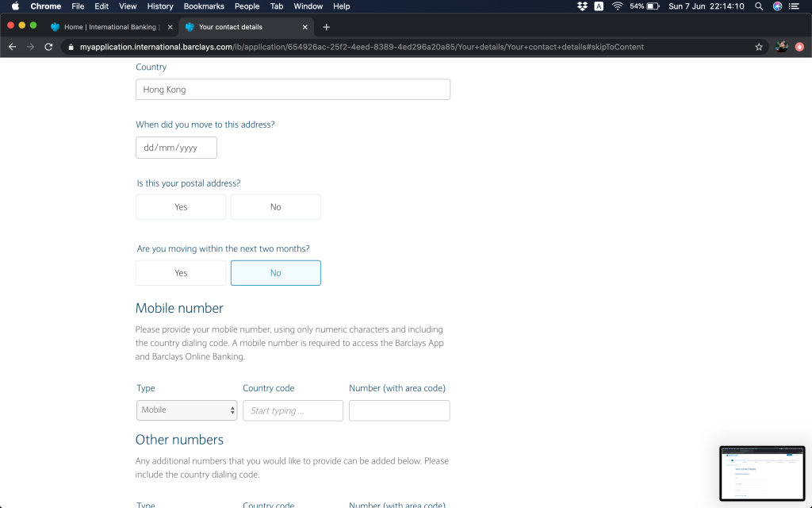Click the browser back arrow

tap(12, 47)
